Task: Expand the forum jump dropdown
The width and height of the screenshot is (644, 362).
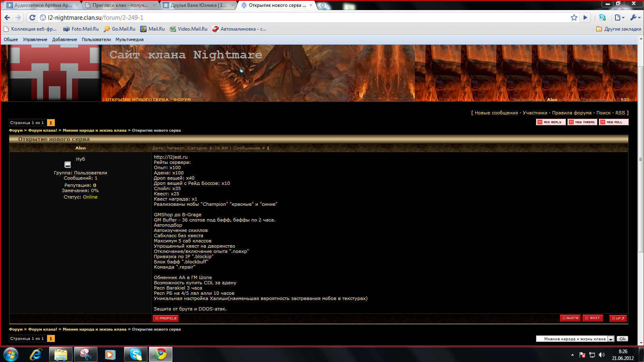Action: pos(611,339)
